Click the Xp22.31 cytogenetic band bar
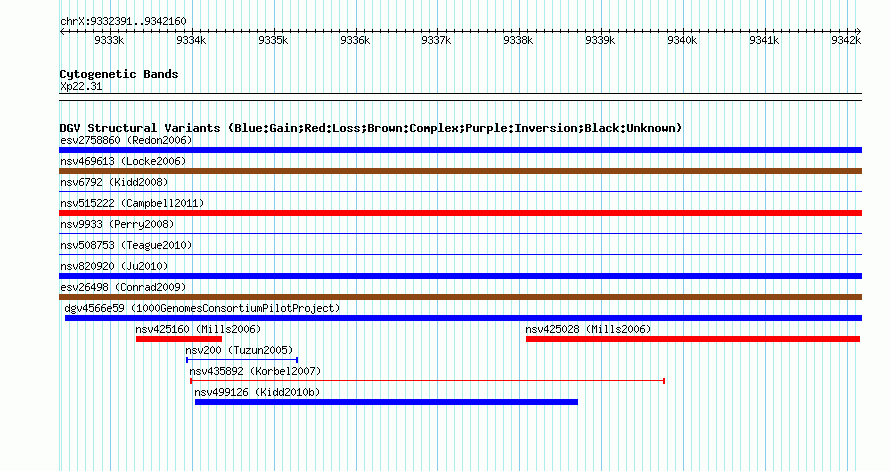Viewport: 890px width, 471px height. (x=460, y=97)
